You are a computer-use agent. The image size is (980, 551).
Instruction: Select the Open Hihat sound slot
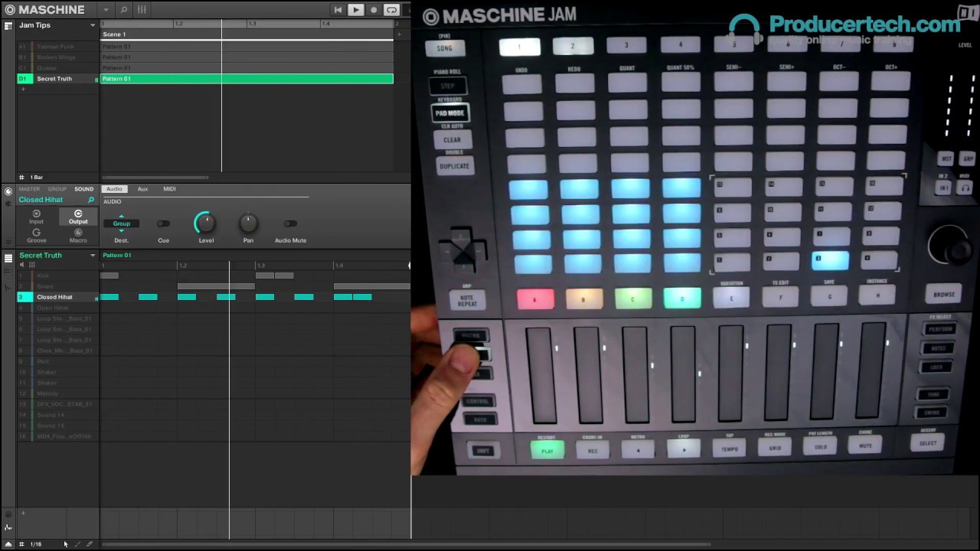pyautogui.click(x=58, y=308)
